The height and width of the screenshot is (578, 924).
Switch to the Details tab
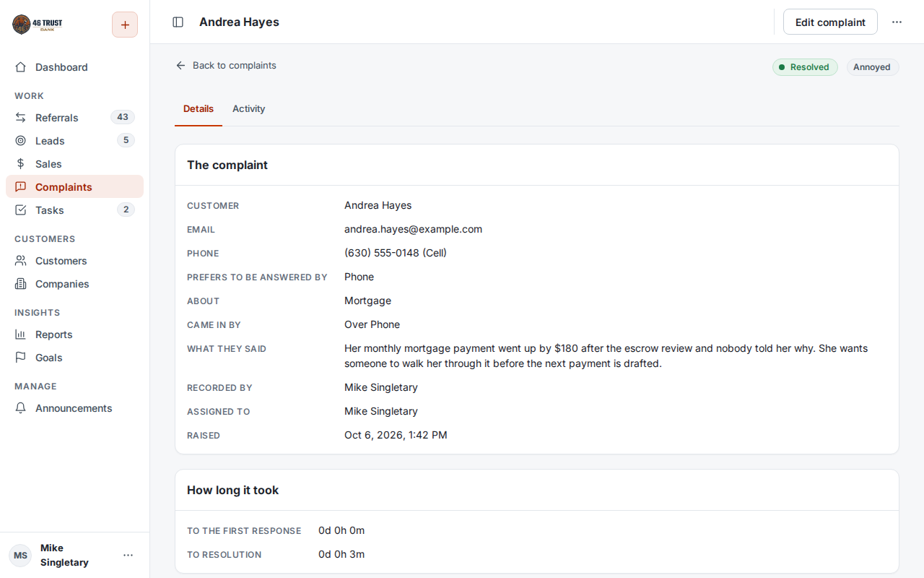tap(199, 109)
